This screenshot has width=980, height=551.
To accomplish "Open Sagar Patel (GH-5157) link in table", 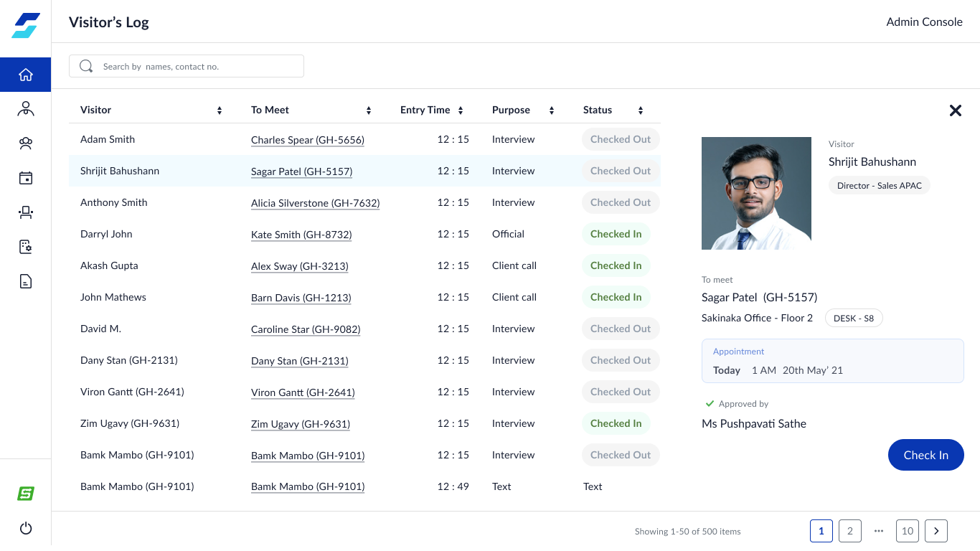I will click(301, 171).
